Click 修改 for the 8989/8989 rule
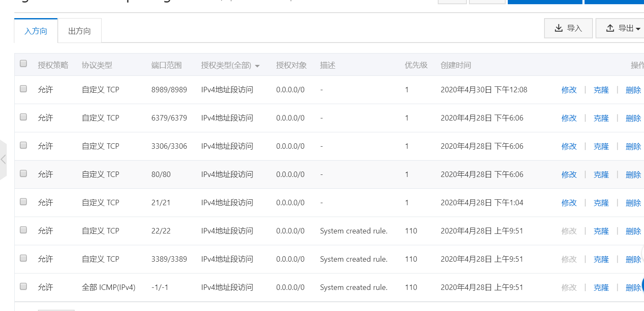This screenshot has height=311, width=644. pyautogui.click(x=569, y=90)
